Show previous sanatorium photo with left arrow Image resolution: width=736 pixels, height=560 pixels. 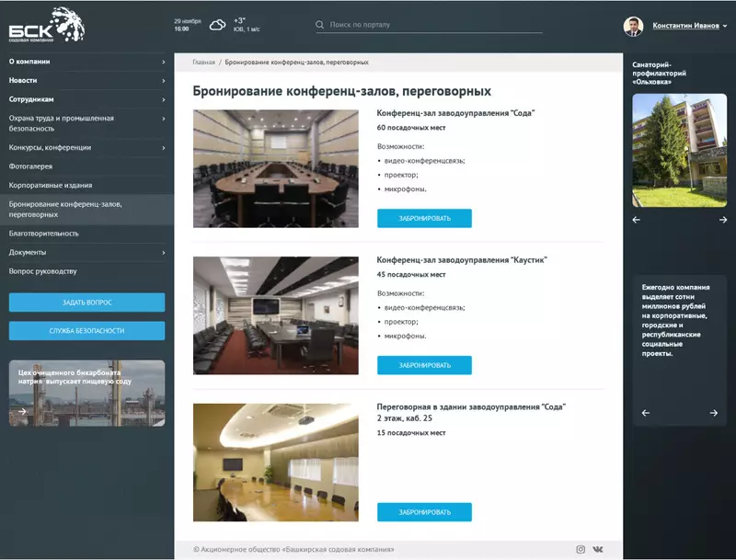(636, 220)
